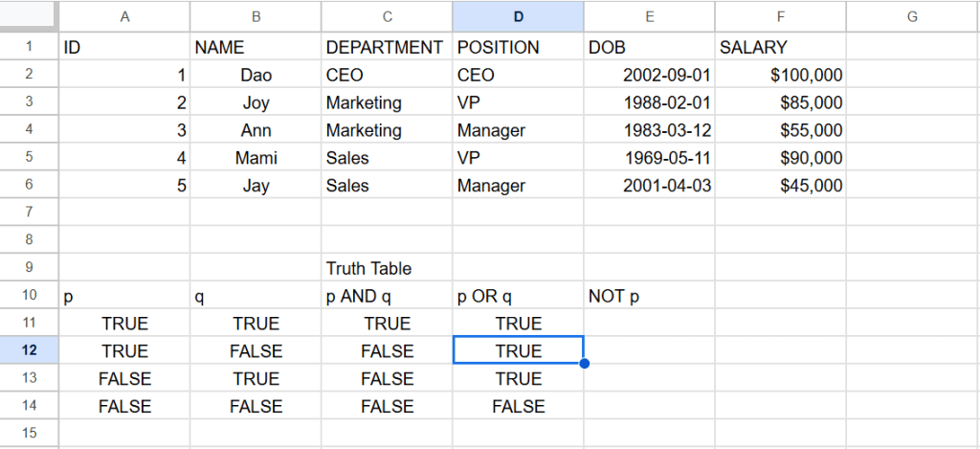Select the Truth Table label cell
The height and width of the screenshot is (449, 980).
(x=386, y=268)
